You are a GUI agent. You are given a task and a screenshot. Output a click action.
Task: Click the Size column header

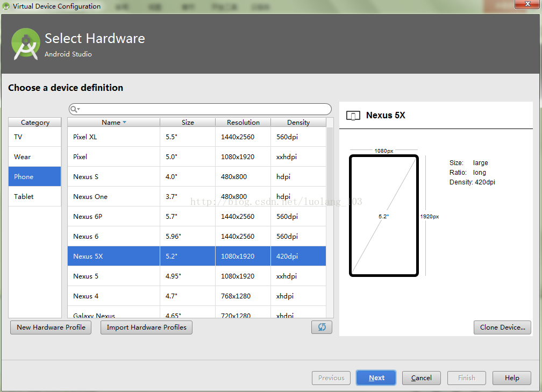188,123
